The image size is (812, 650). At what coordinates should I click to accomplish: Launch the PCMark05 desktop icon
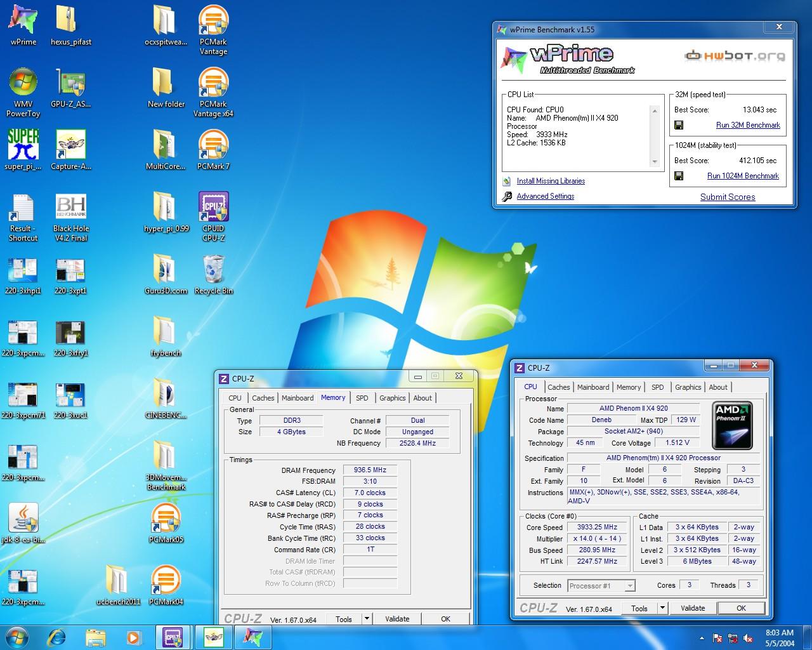[x=166, y=523]
